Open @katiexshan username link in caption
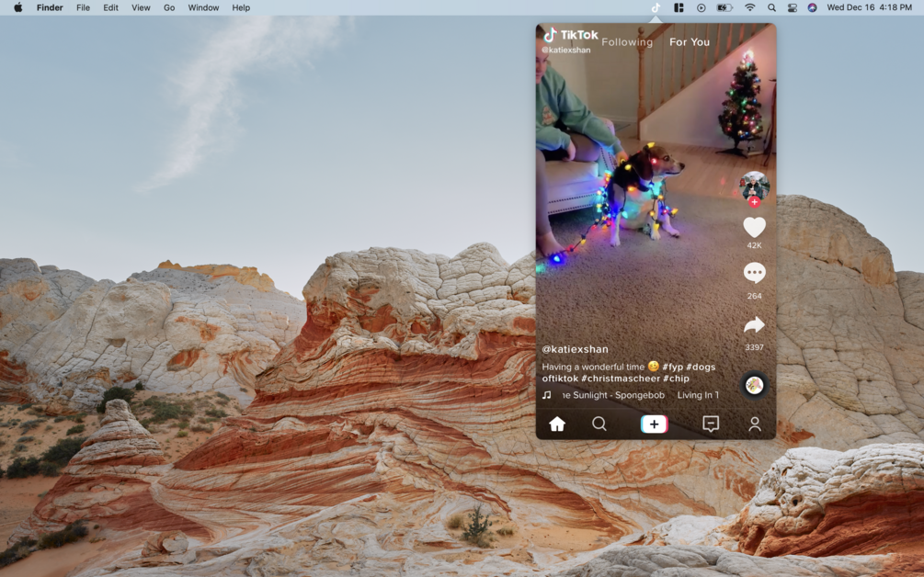Image resolution: width=924 pixels, height=577 pixels. (576, 349)
